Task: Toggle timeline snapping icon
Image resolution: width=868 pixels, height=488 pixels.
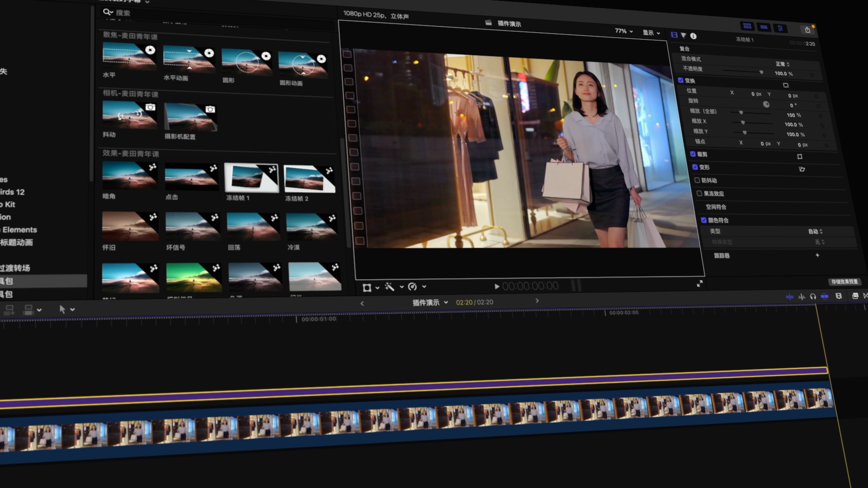Action: click(x=825, y=296)
